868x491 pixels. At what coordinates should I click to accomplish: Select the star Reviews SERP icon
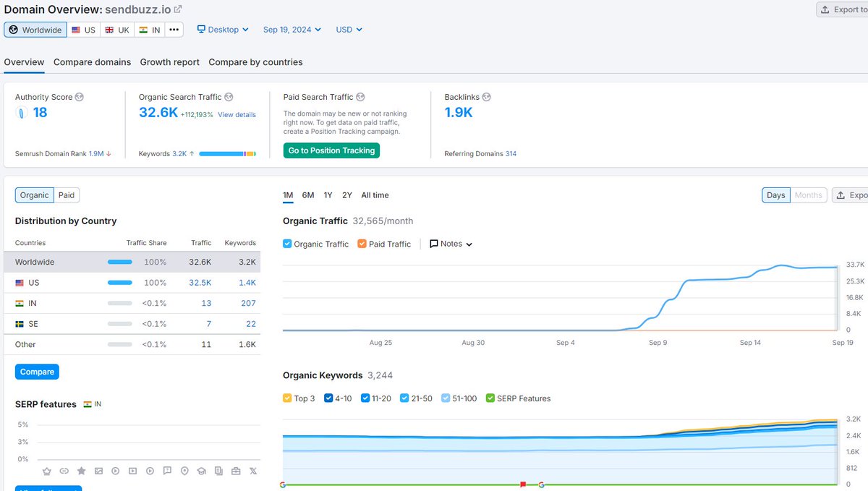(81, 471)
